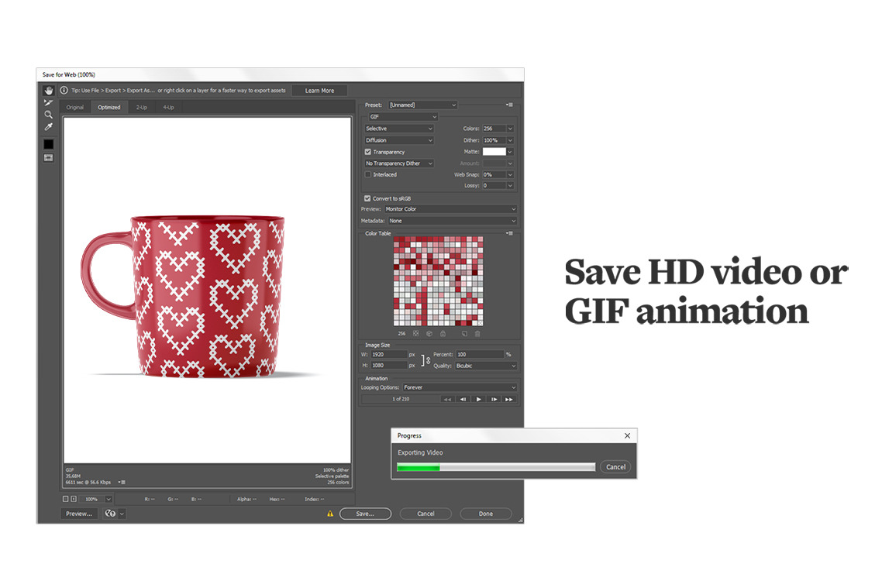Click the white Matte color swatch
Viewport: 882px width, 588px height.
click(494, 151)
